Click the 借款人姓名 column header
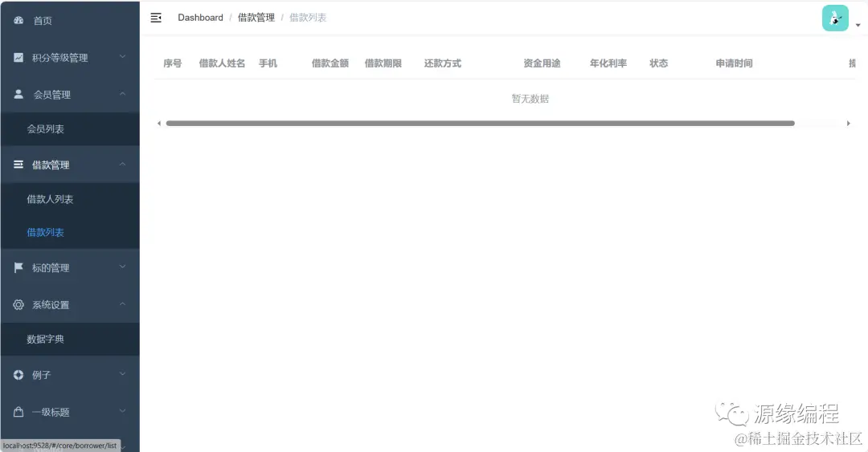Viewport: 868px width, 452px height. pos(222,63)
